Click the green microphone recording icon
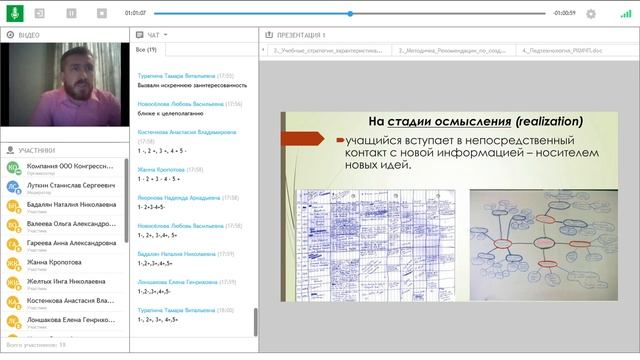This screenshot has width=640, height=360. point(15,13)
